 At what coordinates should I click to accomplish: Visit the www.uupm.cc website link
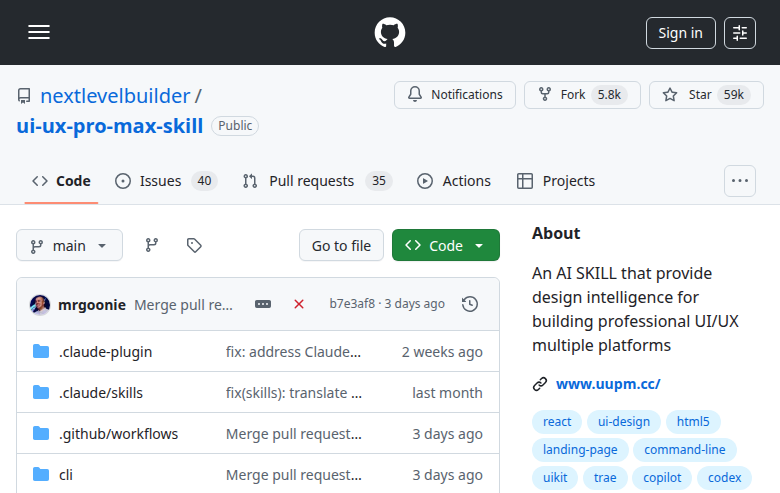pyautogui.click(x=608, y=384)
